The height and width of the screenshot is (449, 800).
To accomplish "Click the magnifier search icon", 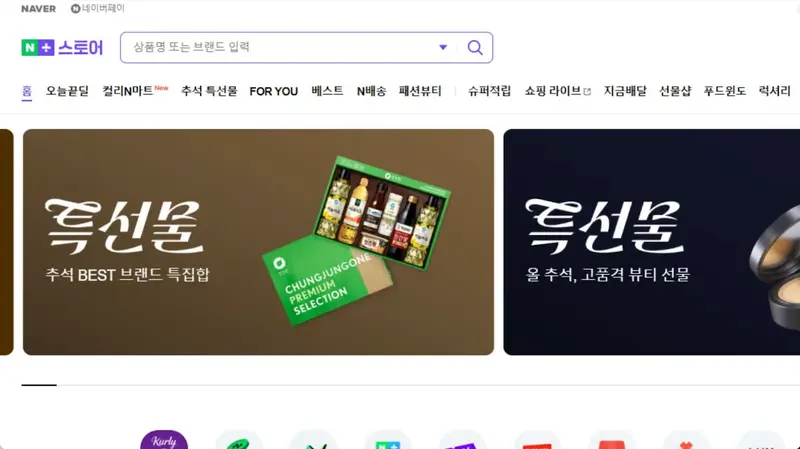I will (x=475, y=47).
